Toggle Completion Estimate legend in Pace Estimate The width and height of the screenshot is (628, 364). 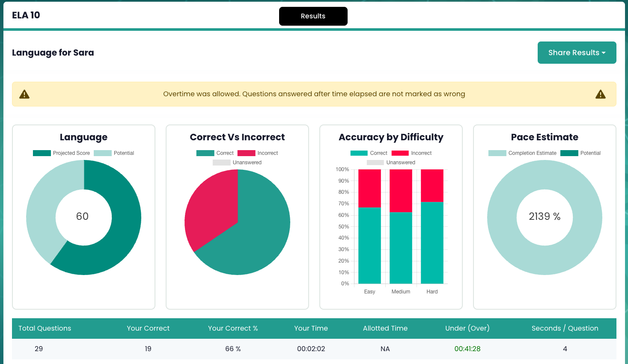point(522,153)
